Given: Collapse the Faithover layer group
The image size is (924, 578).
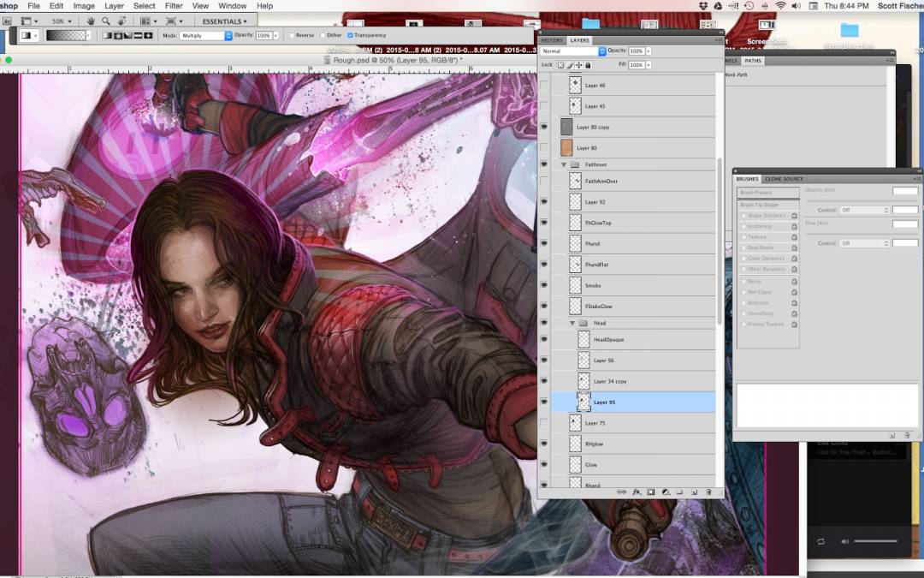Looking at the screenshot, I should tap(564, 164).
